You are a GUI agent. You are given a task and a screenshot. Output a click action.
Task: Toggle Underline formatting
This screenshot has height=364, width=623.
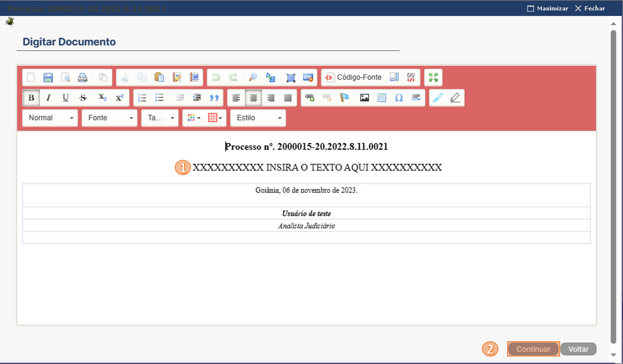click(66, 98)
